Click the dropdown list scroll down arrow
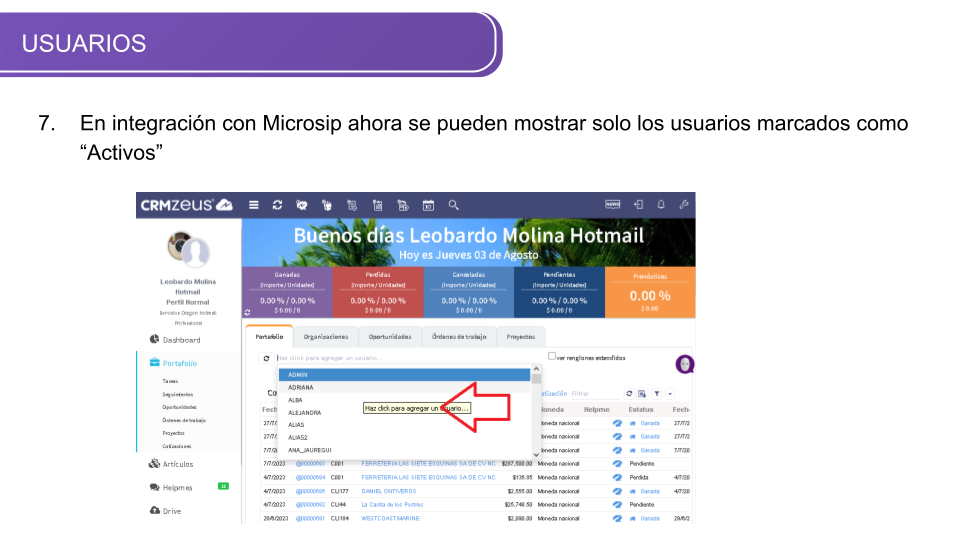The height and width of the screenshot is (540, 960). coord(536,455)
